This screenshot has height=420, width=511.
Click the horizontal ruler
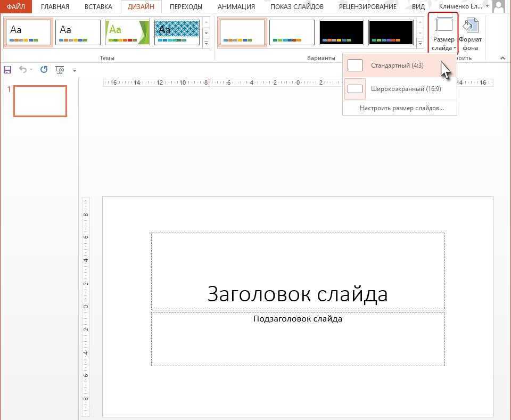pos(298,83)
